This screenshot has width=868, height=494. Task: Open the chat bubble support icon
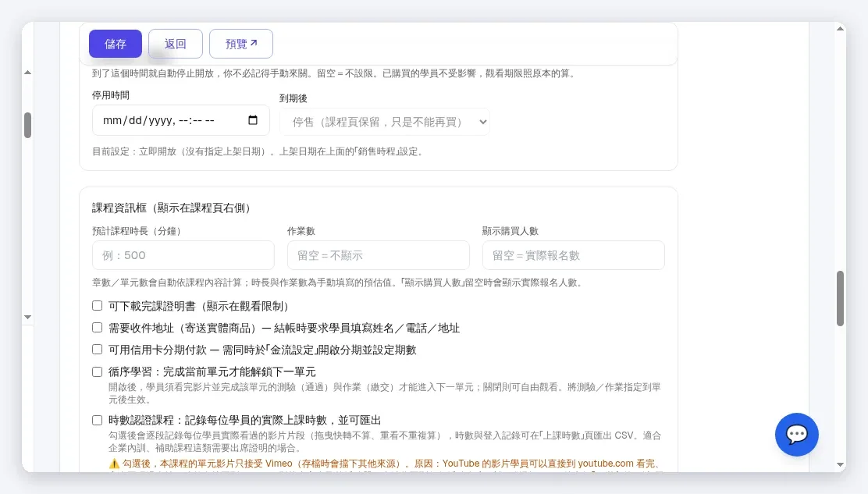(x=797, y=434)
